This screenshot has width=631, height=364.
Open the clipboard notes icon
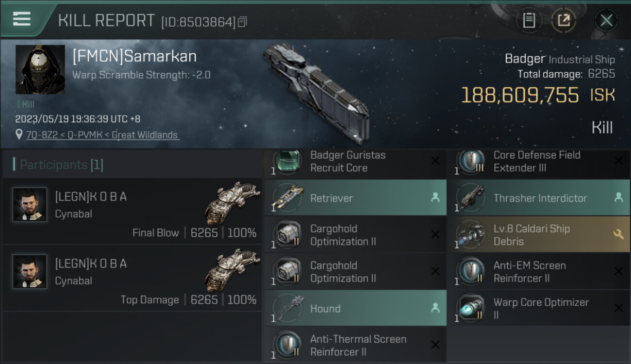529,20
